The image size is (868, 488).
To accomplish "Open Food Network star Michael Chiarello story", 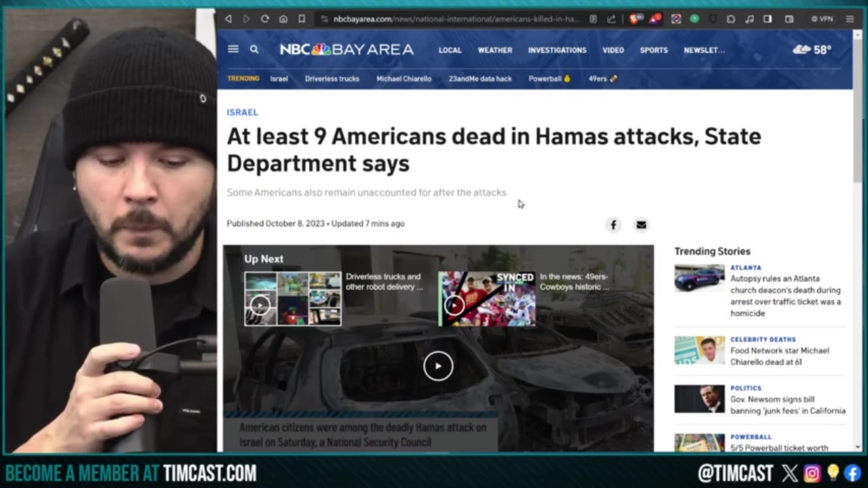I will (780, 356).
